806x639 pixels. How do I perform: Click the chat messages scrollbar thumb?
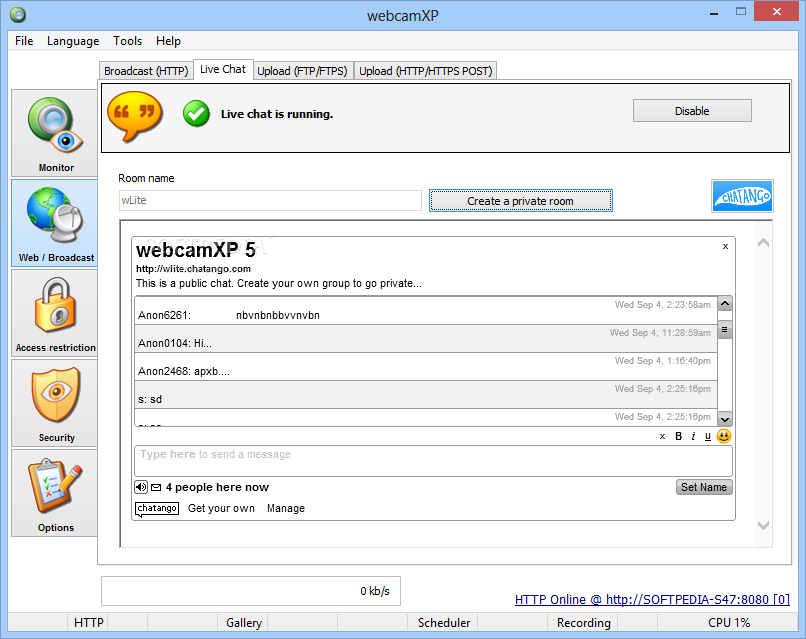[725, 330]
